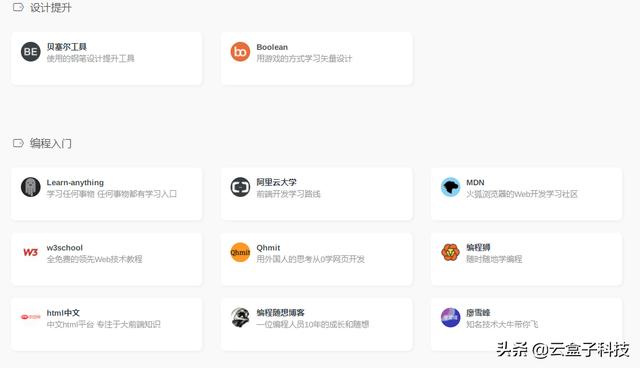This screenshot has width=640, height=368.
Task: Select the 编程入门 section heading
Action: pos(51,144)
